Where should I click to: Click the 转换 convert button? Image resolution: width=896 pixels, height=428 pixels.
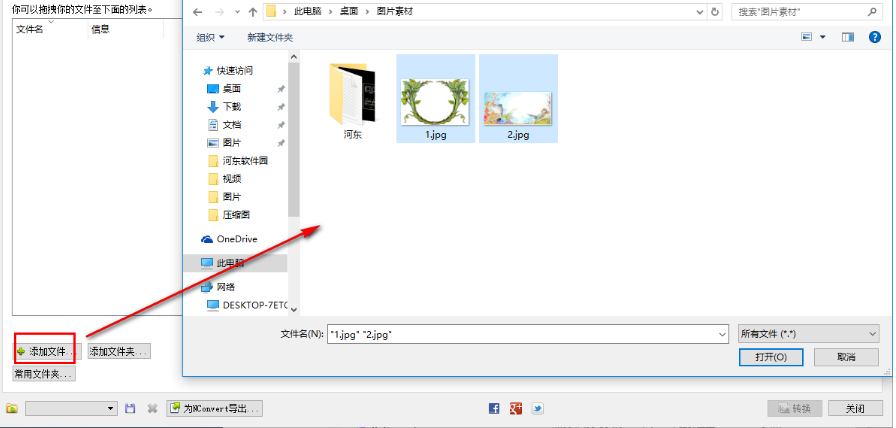[x=795, y=409]
